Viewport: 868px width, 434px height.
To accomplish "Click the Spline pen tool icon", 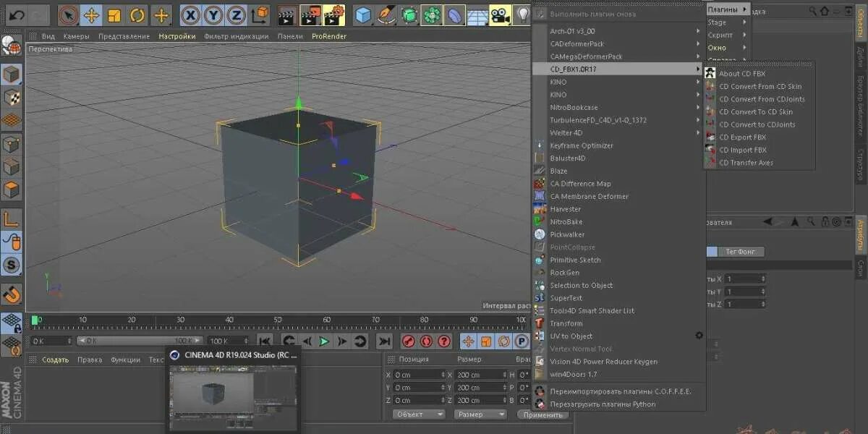I will [x=387, y=14].
